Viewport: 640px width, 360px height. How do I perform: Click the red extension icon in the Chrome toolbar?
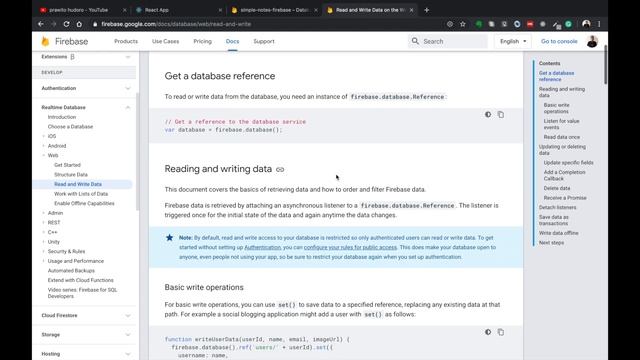pos(530,24)
